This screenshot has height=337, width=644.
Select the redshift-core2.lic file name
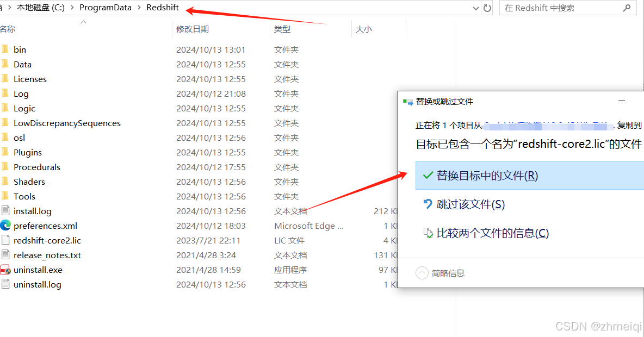47,241
